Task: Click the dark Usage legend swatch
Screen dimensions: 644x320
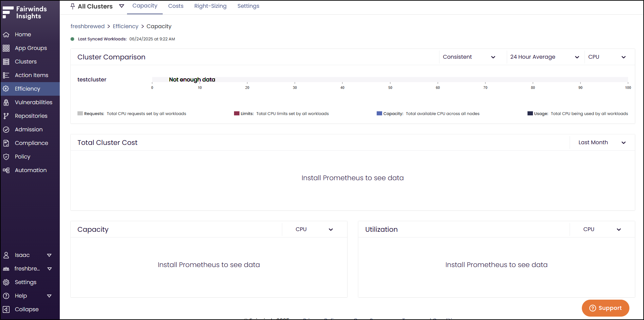Action: pyautogui.click(x=530, y=113)
